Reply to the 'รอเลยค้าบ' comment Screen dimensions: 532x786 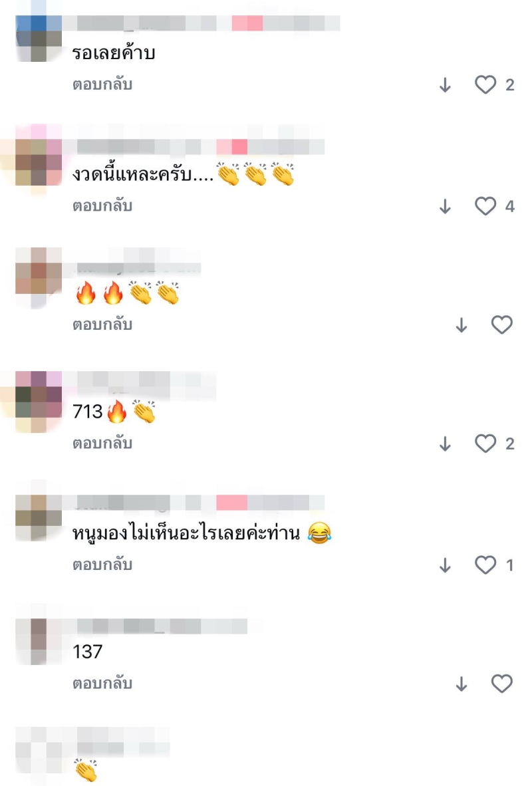pyautogui.click(x=102, y=84)
